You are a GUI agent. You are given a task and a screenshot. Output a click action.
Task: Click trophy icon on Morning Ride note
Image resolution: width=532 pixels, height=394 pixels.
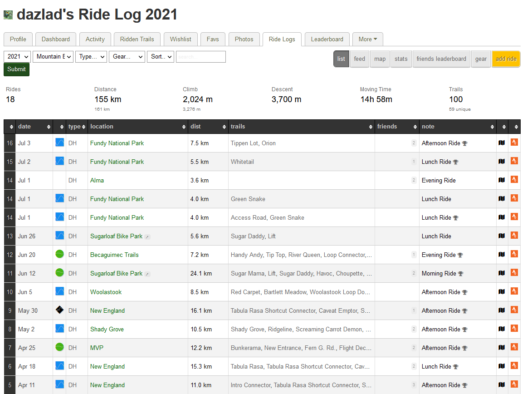[x=461, y=274]
